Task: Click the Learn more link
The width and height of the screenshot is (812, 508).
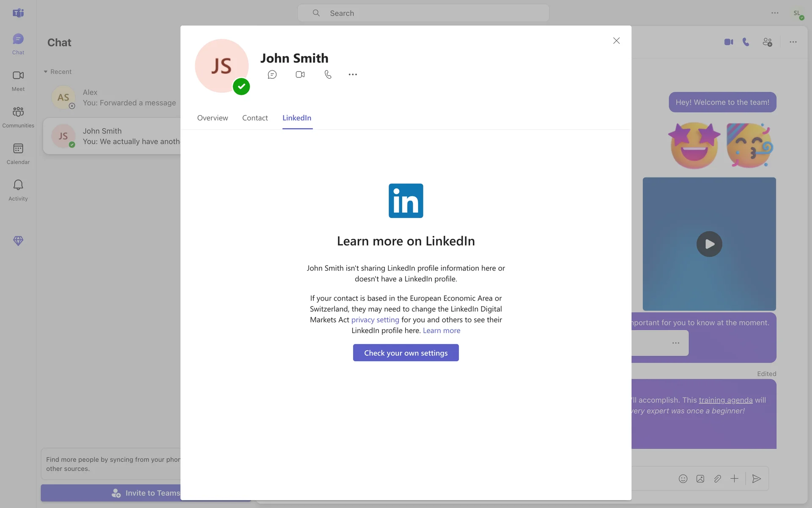Action: coord(441,330)
